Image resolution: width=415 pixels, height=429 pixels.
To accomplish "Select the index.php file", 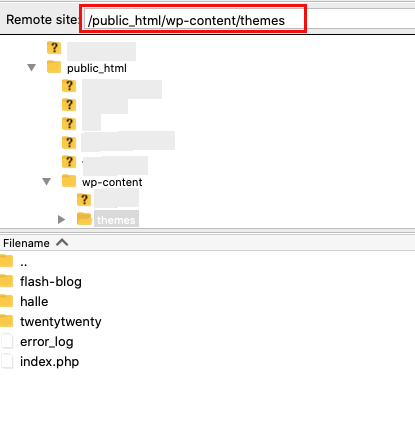I will click(x=49, y=362).
